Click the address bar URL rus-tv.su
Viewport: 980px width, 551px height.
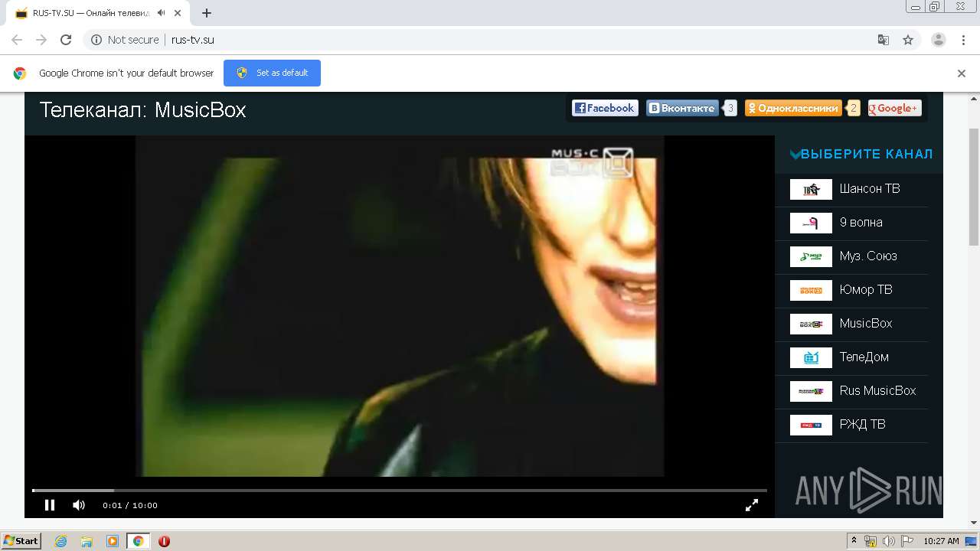coord(193,40)
